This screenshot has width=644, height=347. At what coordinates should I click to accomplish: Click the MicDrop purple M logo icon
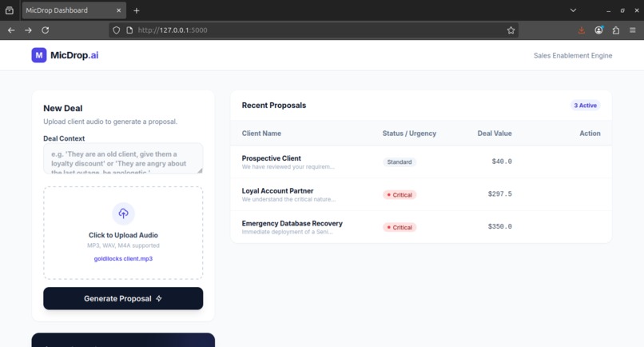point(39,55)
